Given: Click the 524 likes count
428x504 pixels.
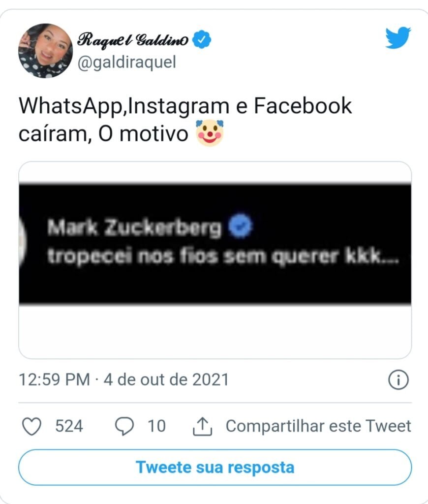Looking at the screenshot, I should tap(69, 426).
